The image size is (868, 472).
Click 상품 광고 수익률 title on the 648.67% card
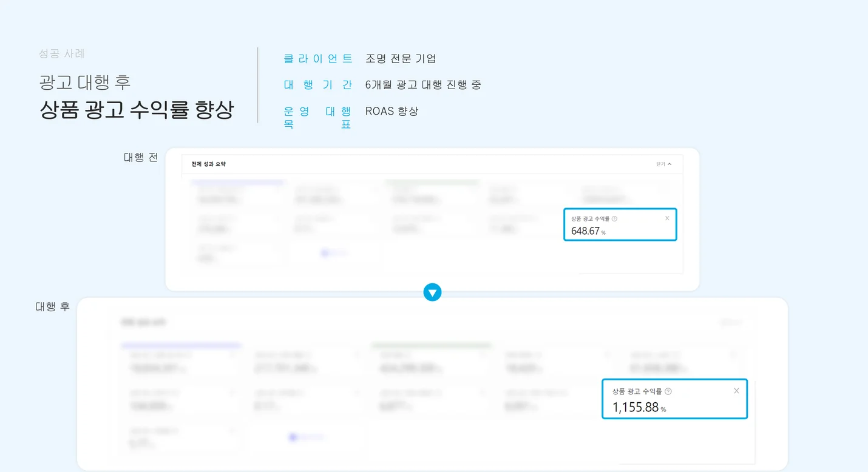[x=590, y=218]
